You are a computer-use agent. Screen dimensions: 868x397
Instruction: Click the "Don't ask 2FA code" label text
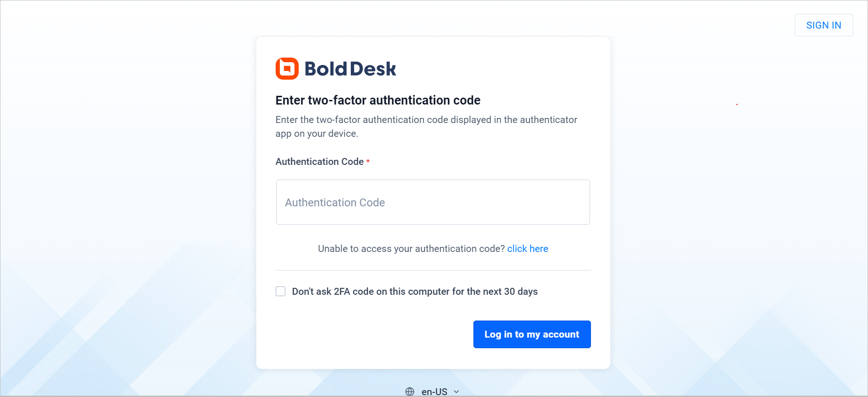pyautogui.click(x=415, y=292)
